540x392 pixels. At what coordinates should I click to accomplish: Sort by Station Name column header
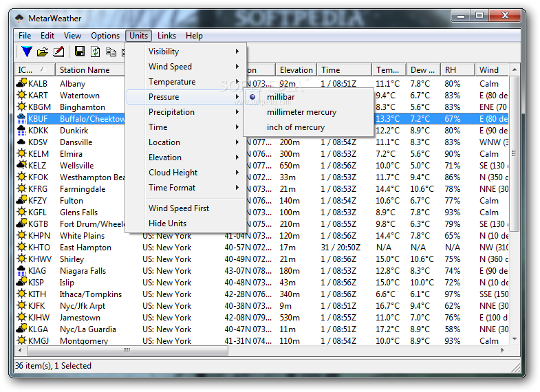90,70
